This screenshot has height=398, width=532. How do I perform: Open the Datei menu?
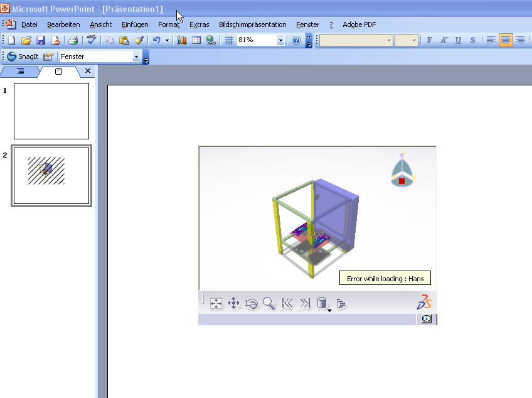[29, 24]
